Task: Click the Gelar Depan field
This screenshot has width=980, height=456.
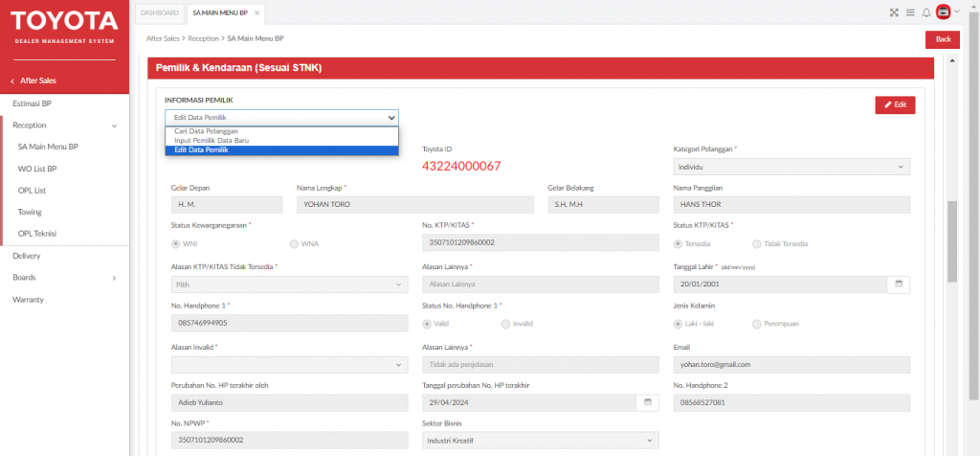Action: pos(227,205)
